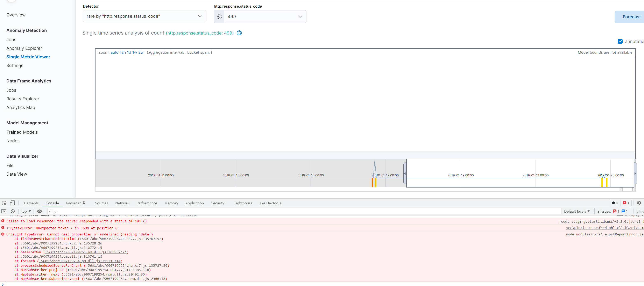Open the Detector dropdown
The image size is (644, 286).
(x=144, y=16)
